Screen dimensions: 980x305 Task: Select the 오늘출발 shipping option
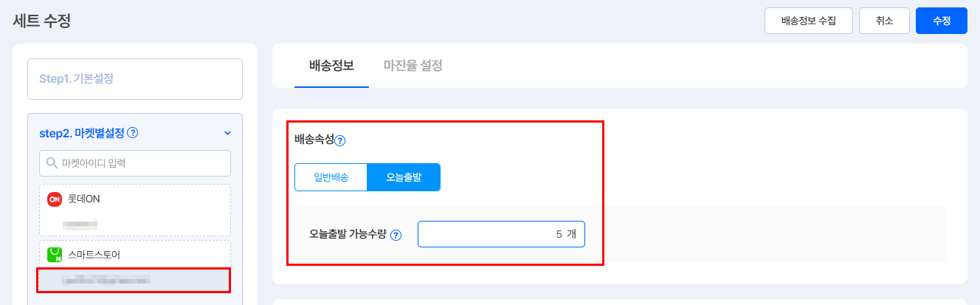click(403, 177)
